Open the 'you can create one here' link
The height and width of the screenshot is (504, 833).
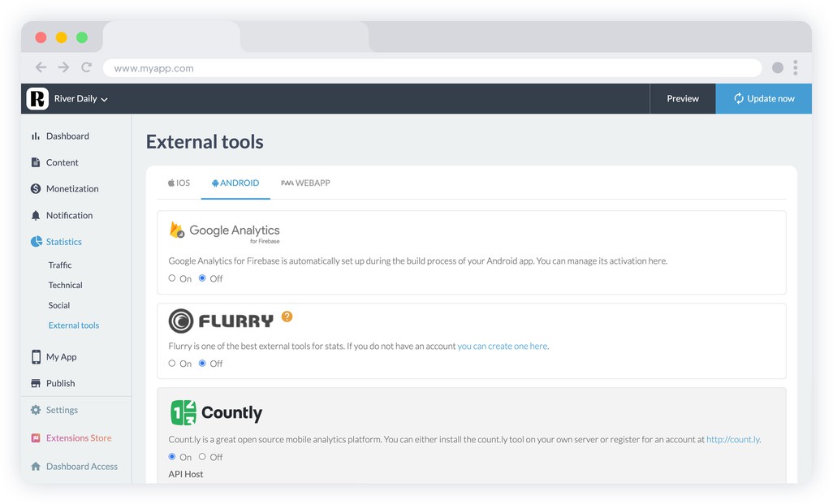pyautogui.click(x=503, y=347)
